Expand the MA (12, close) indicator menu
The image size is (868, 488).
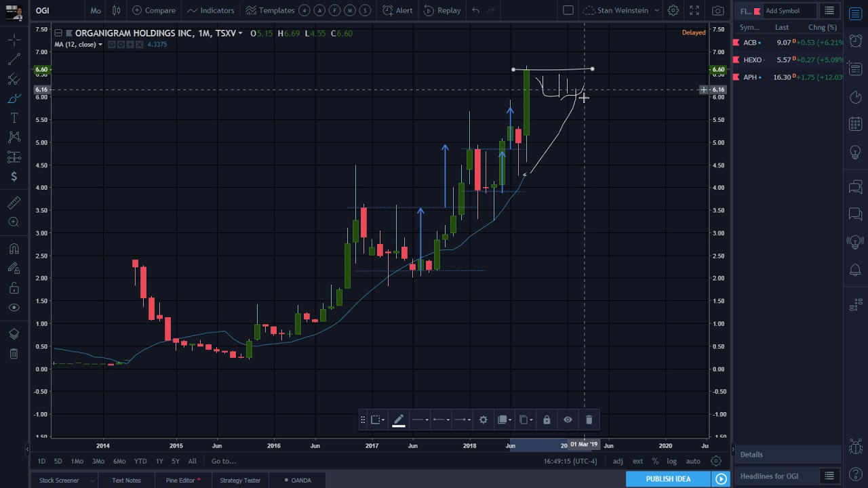[100, 45]
